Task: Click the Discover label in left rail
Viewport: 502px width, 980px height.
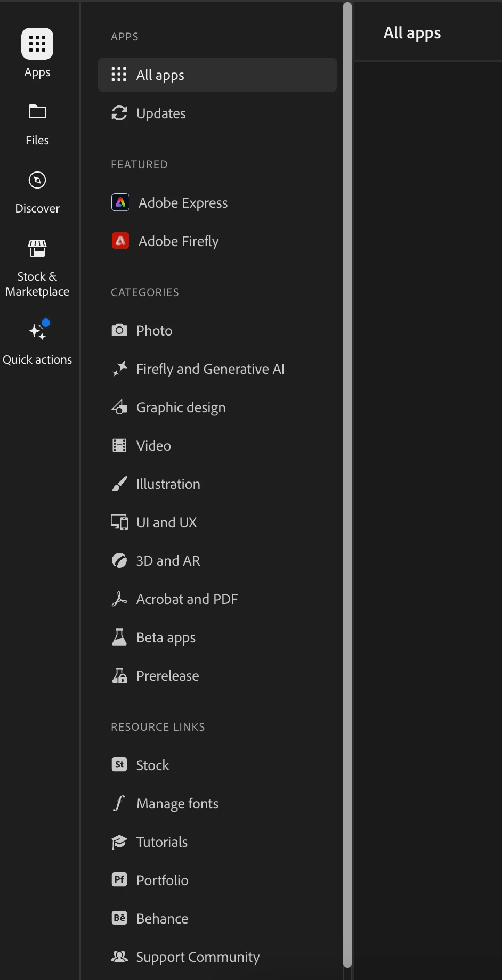Action: 37,208
